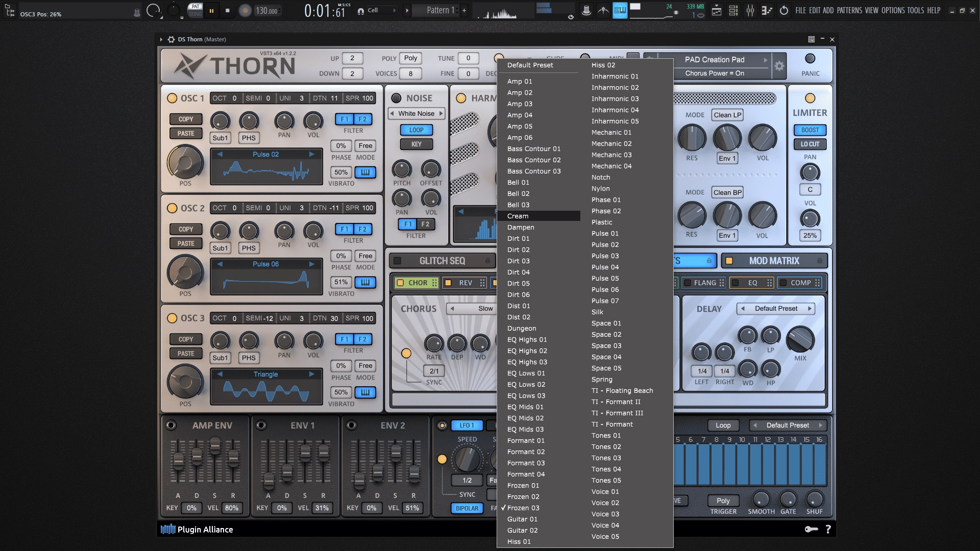Viewport: 980px width, 551px height.
Task: Open the mixer view icon
Action: point(750,10)
